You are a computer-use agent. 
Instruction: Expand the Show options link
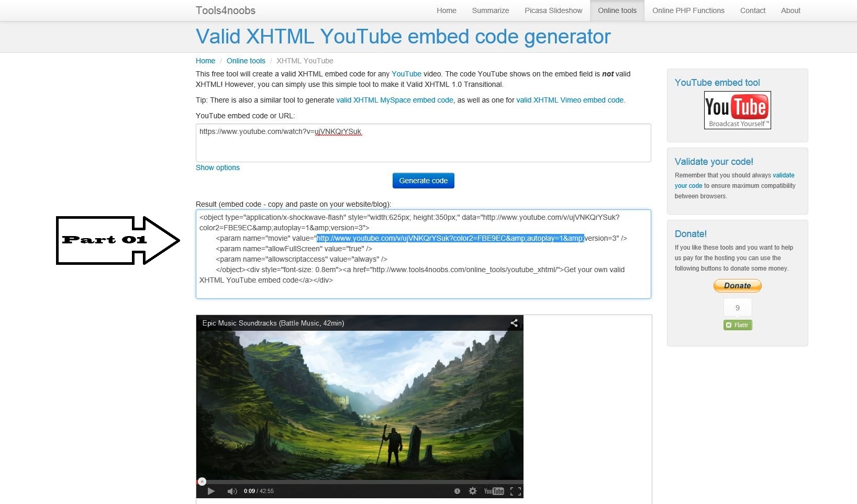218,167
